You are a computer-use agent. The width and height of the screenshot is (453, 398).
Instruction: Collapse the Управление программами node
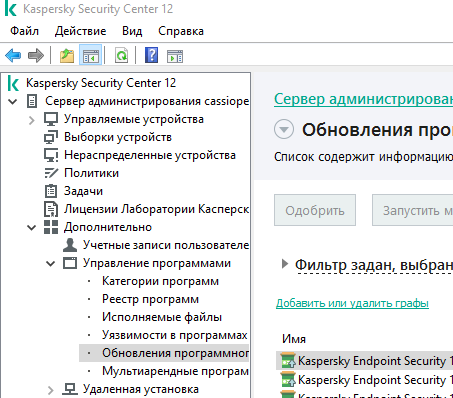coord(51,264)
